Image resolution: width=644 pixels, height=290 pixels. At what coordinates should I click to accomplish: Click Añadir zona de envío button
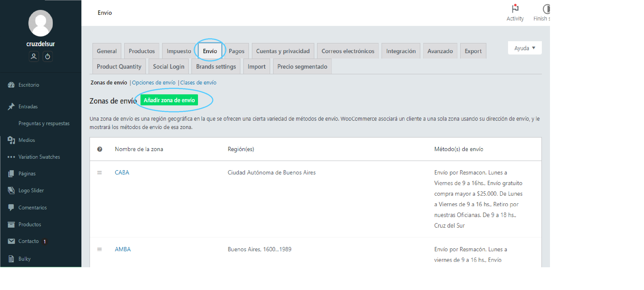click(169, 100)
